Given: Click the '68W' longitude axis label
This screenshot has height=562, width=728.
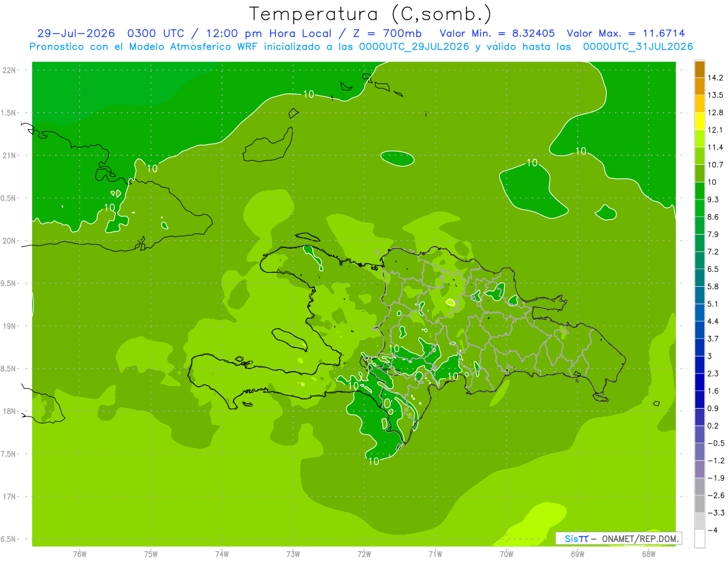Looking at the screenshot, I should (649, 554).
